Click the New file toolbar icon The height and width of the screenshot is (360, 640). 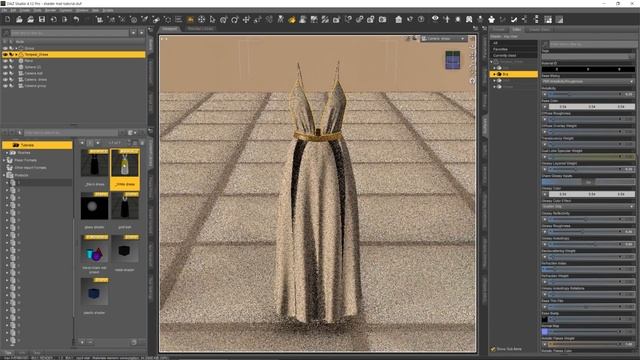tap(8, 19)
